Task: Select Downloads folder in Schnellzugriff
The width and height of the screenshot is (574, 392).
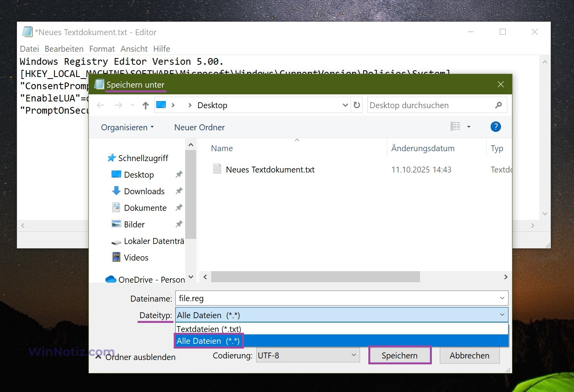Action: click(x=144, y=191)
